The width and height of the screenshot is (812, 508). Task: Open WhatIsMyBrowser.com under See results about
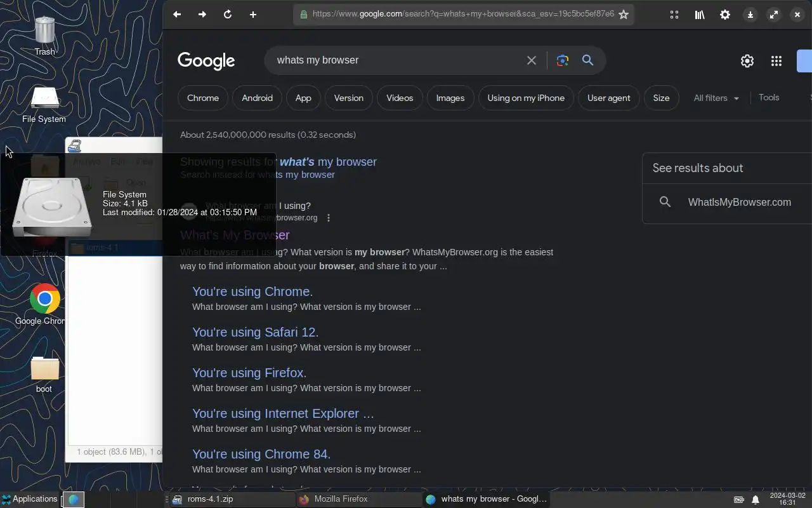pos(740,202)
